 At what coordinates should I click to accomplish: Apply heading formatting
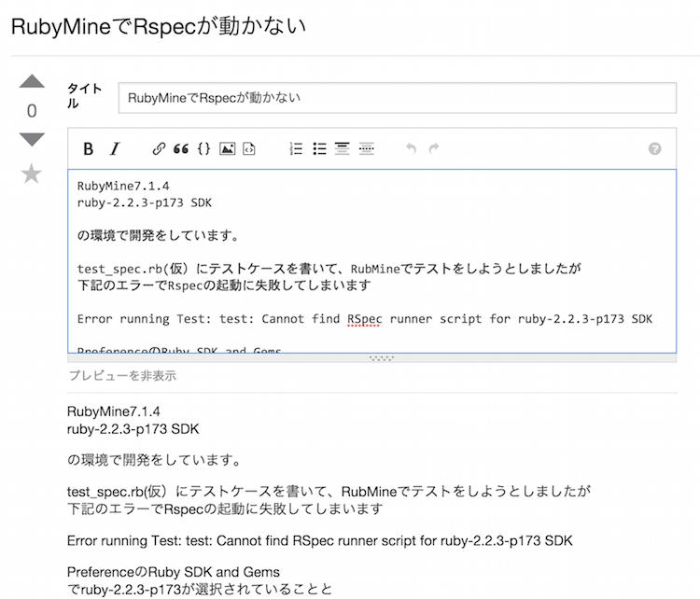[343, 148]
